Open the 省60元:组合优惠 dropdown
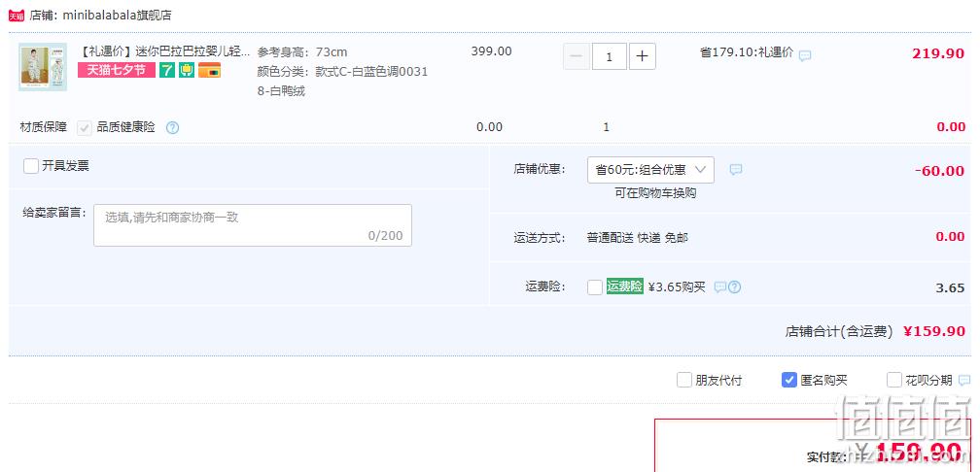This screenshot has width=980, height=472. (x=650, y=170)
